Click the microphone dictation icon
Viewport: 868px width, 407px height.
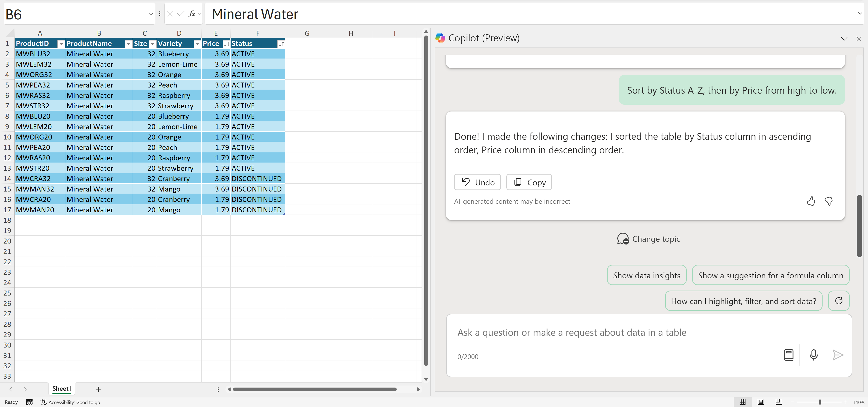point(814,355)
